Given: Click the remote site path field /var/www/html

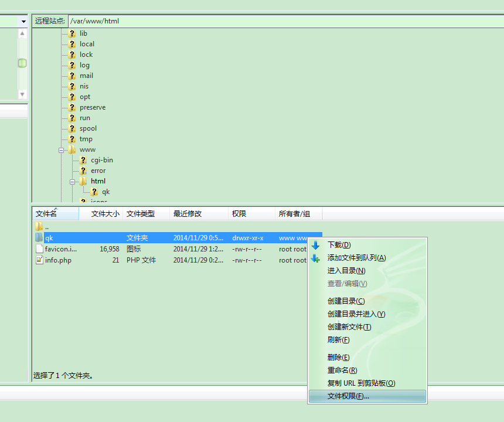Looking at the screenshot, I should pyautogui.click(x=286, y=21).
